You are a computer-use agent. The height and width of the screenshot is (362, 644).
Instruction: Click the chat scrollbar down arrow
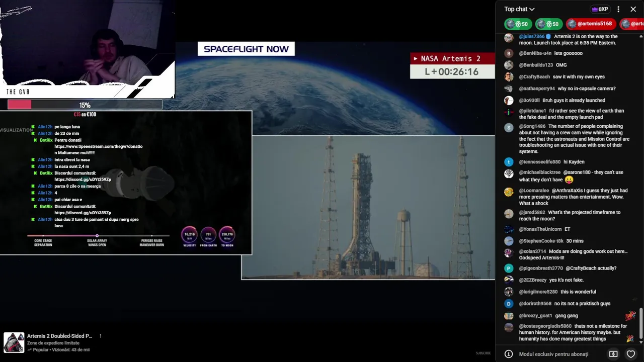(641, 342)
